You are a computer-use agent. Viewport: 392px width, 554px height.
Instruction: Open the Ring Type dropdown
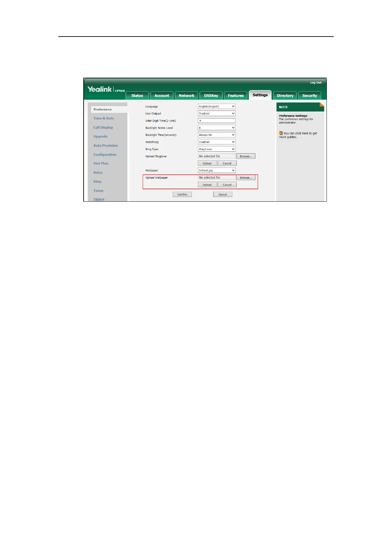point(217,149)
